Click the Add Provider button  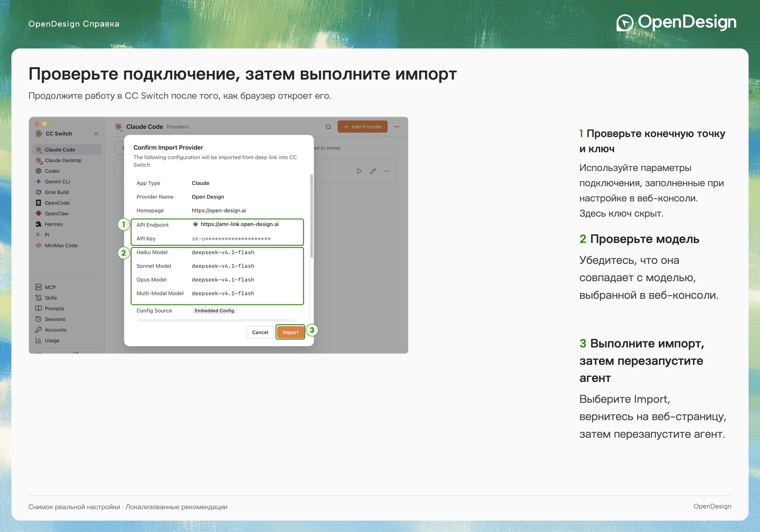coord(362,126)
